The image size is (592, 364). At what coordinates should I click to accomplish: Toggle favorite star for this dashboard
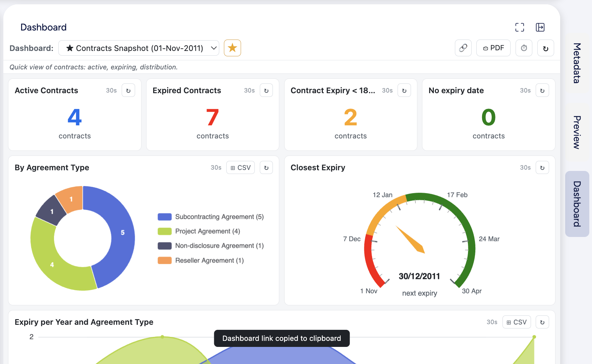[x=232, y=48]
